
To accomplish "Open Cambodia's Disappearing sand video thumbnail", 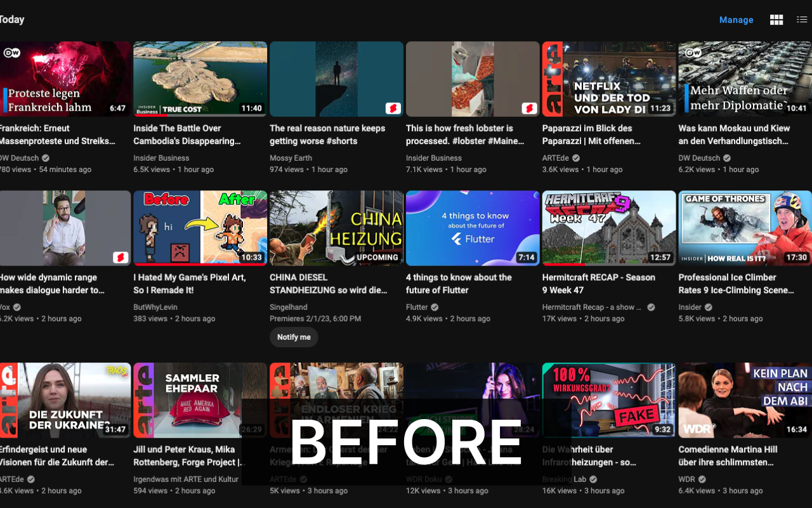I will pos(200,79).
